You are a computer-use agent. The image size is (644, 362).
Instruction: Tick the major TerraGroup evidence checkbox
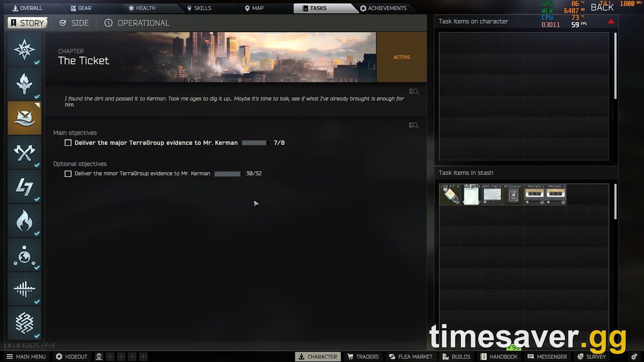point(68,143)
